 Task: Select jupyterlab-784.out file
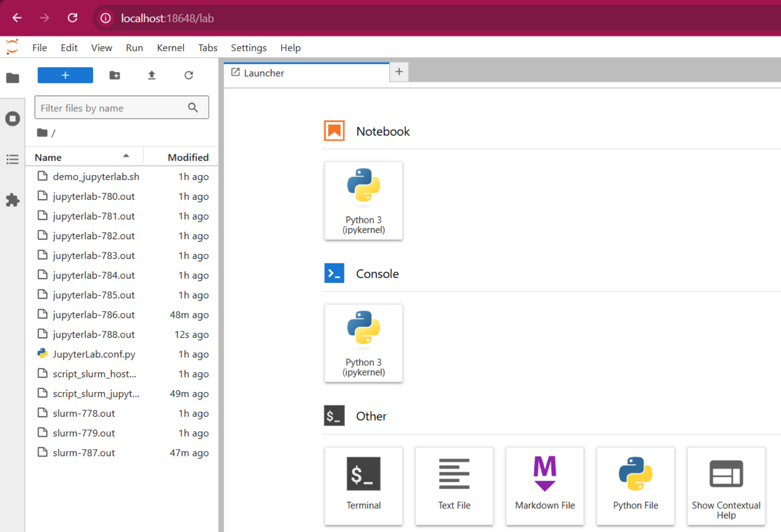[122, 275]
